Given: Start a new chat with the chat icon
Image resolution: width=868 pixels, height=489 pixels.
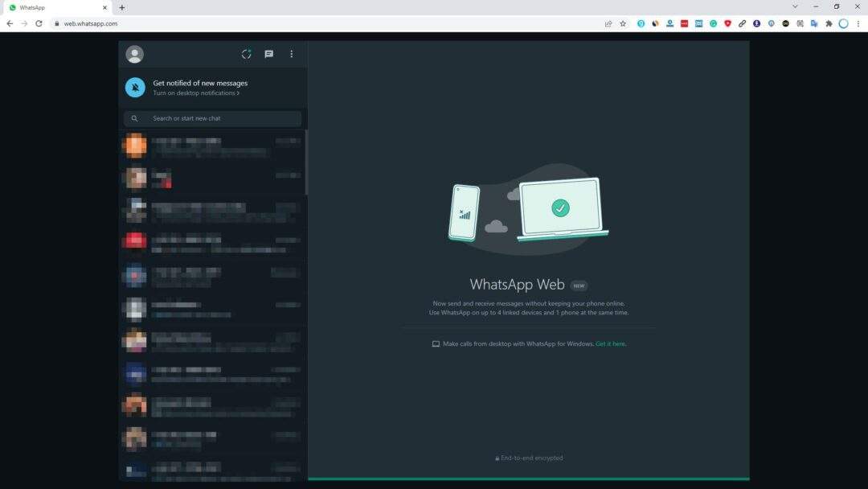Looking at the screenshot, I should pyautogui.click(x=268, y=54).
